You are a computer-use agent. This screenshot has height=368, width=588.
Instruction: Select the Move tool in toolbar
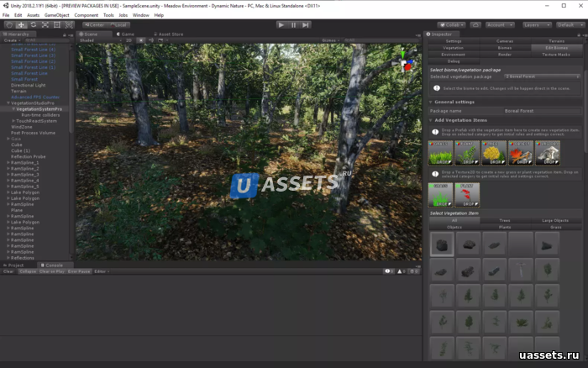tap(22, 24)
